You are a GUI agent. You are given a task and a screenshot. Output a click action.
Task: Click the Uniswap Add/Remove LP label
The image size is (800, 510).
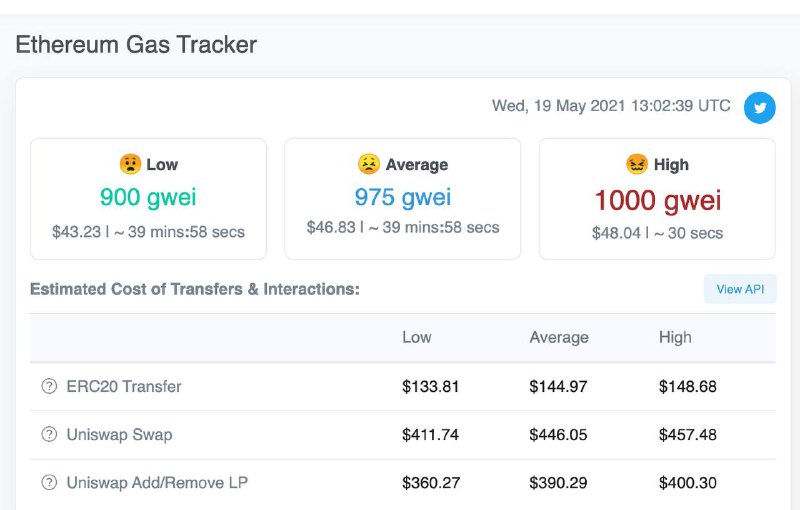click(157, 482)
